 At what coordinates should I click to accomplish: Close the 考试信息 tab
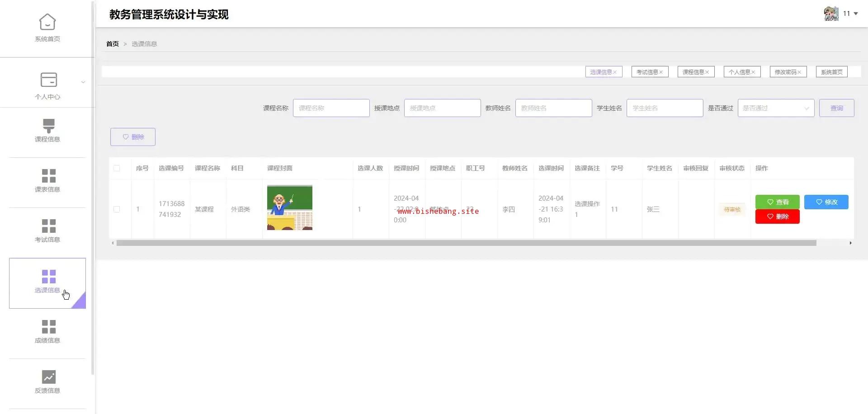tap(661, 72)
